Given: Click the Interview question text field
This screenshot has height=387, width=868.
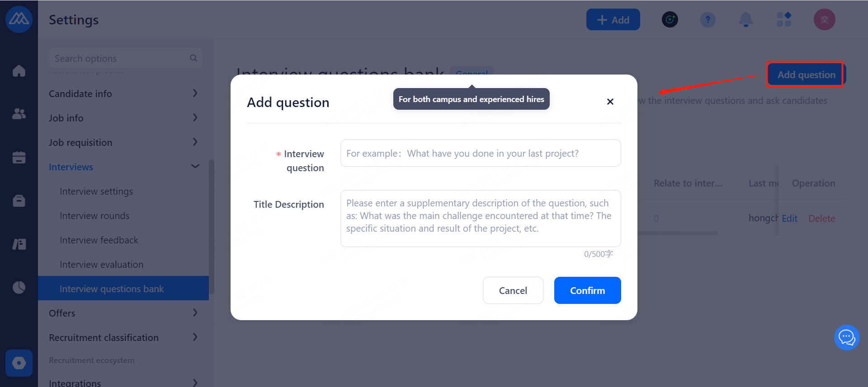Looking at the screenshot, I should [480, 154].
